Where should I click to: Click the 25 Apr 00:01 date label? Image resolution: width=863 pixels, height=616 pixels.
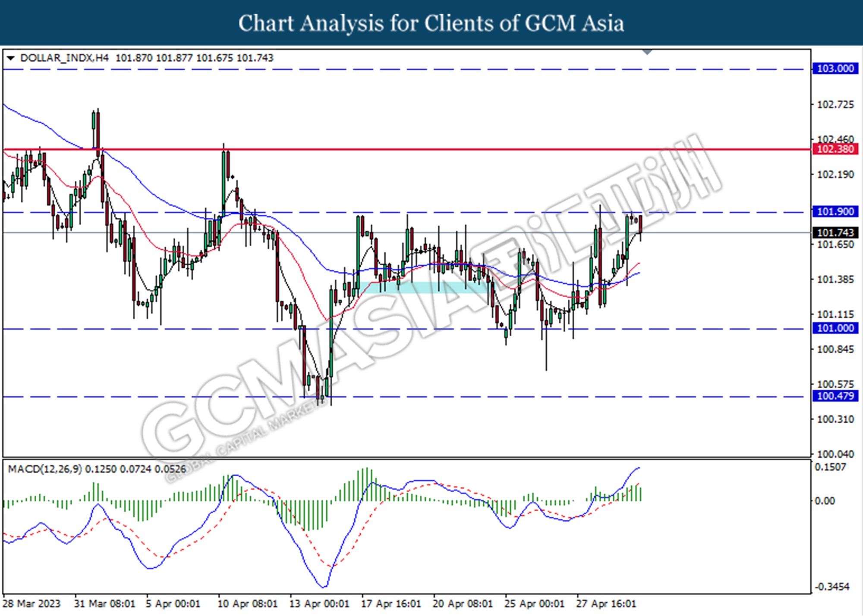tap(535, 603)
